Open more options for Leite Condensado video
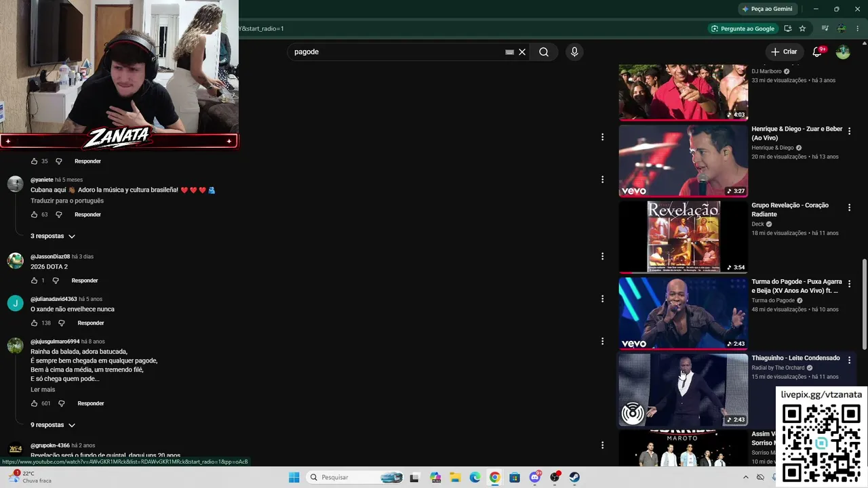868x488 pixels. coord(849,361)
